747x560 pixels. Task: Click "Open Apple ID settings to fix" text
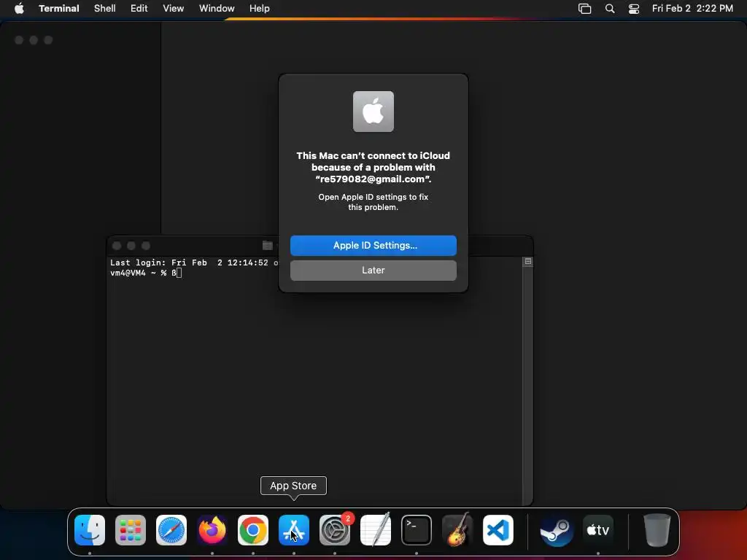point(373,197)
